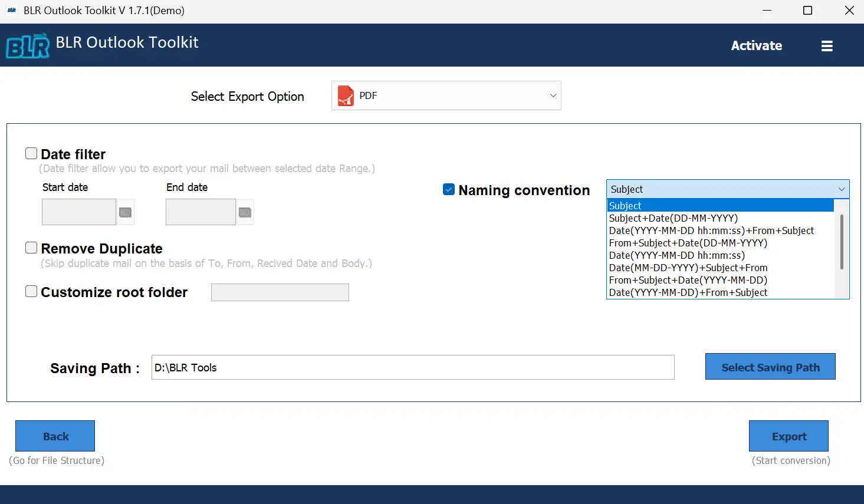Select Subject+Date(DD-MM-YYYY) naming option

coord(673,218)
